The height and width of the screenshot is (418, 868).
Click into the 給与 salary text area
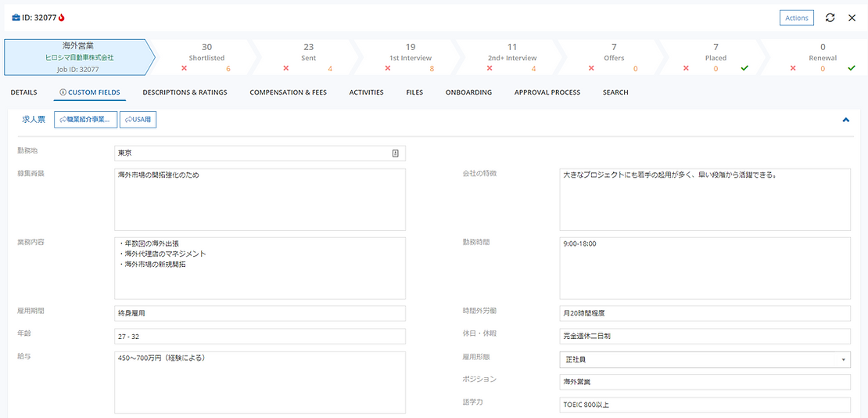260,382
